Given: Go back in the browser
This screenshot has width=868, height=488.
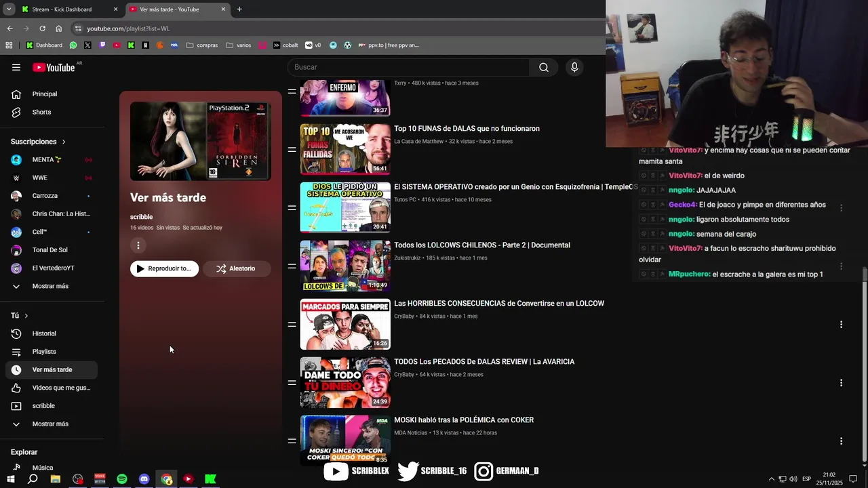Looking at the screenshot, I should pos(9,28).
